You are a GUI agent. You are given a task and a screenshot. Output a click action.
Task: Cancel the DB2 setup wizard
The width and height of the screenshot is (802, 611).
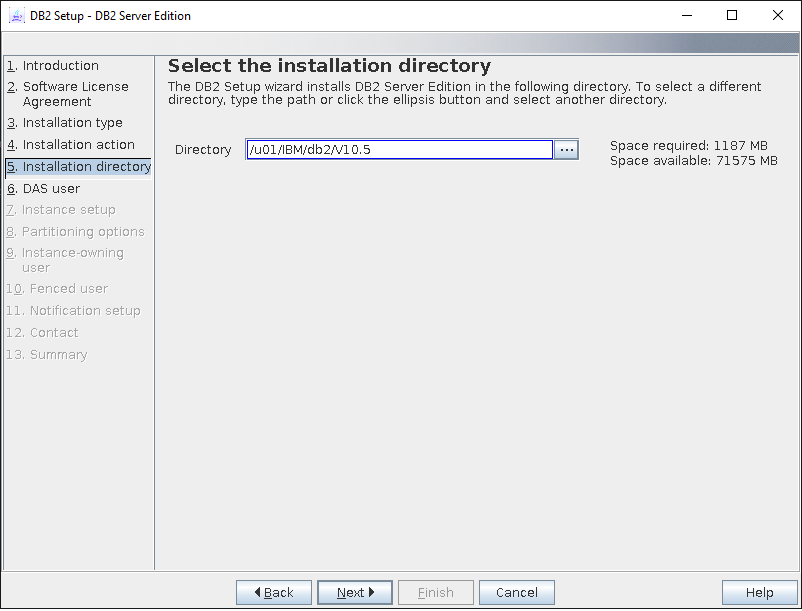click(x=516, y=593)
